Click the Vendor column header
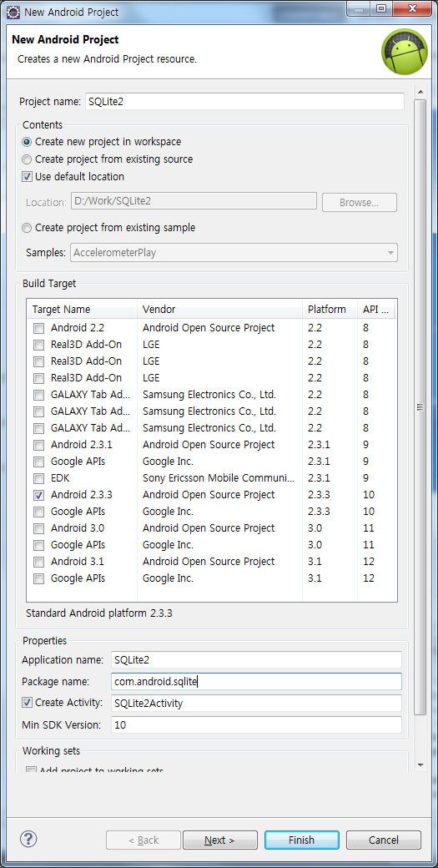The width and height of the screenshot is (438, 868). pyautogui.click(x=219, y=310)
